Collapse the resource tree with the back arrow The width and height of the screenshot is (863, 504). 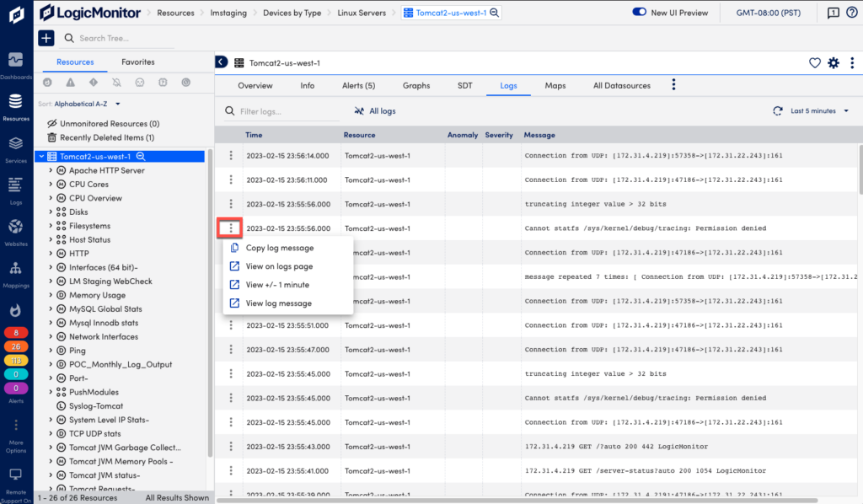tap(221, 62)
